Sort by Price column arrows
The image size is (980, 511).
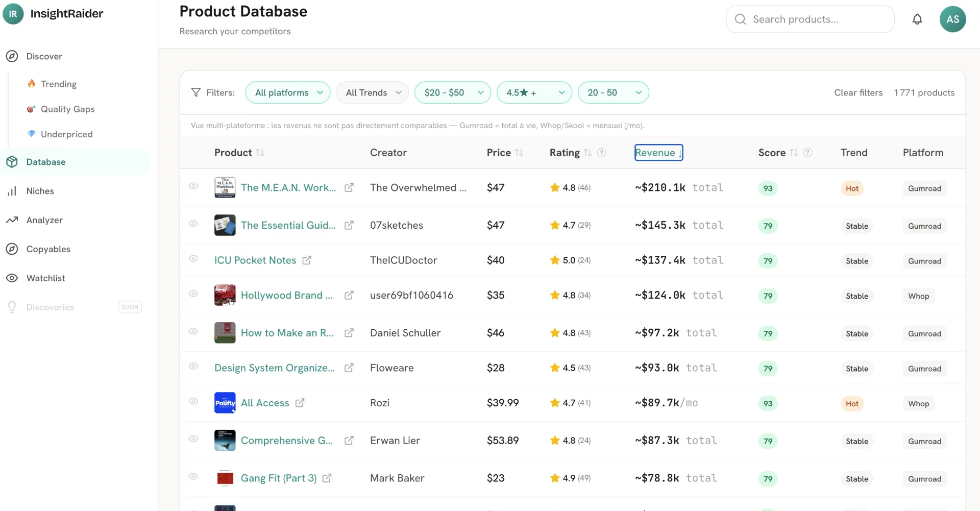pos(519,153)
